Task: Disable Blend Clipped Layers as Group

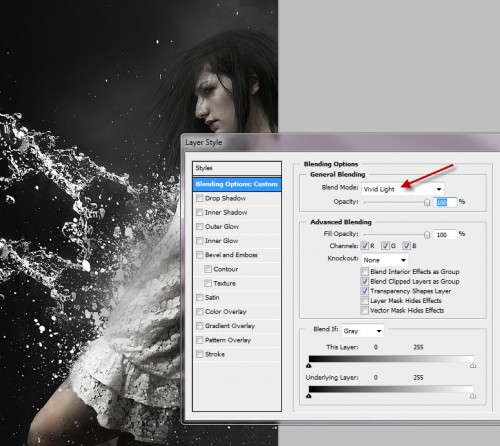Action: pos(365,281)
